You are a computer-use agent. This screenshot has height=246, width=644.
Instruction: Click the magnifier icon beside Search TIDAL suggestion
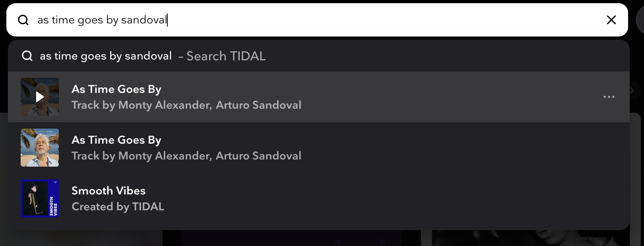coord(27,56)
